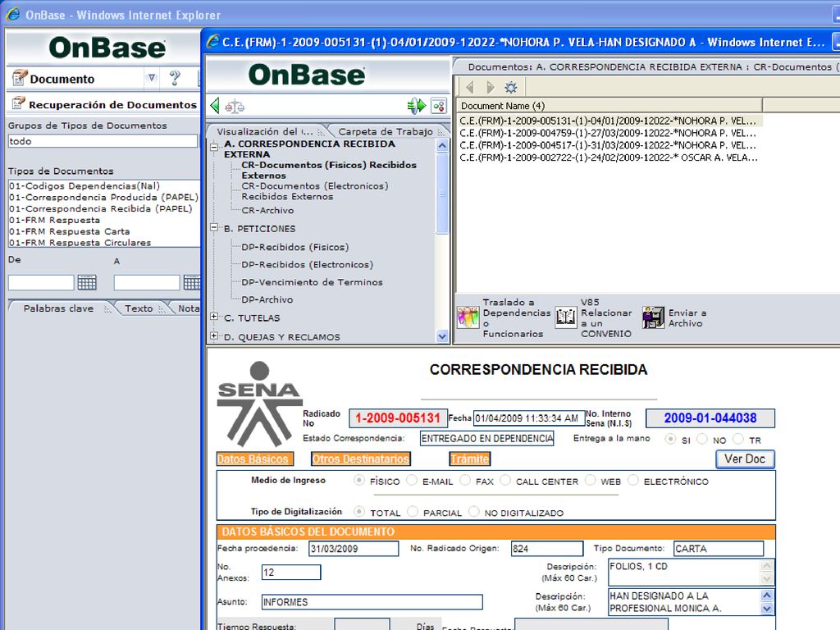This screenshot has height=630, width=840.
Task: Click the green back arrow in workflow toolbar
Action: [215, 106]
